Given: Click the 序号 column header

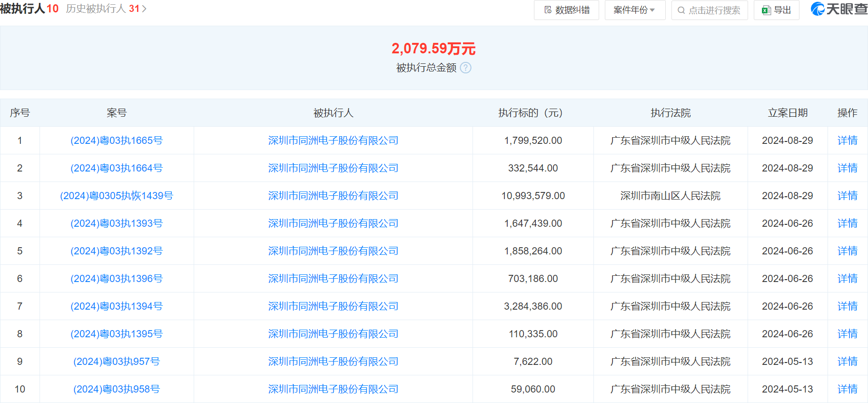Looking at the screenshot, I should click(20, 113).
